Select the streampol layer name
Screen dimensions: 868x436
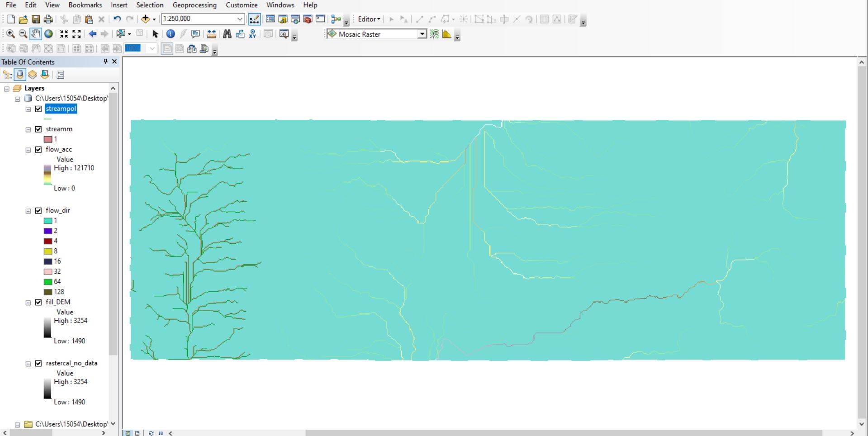(61, 109)
